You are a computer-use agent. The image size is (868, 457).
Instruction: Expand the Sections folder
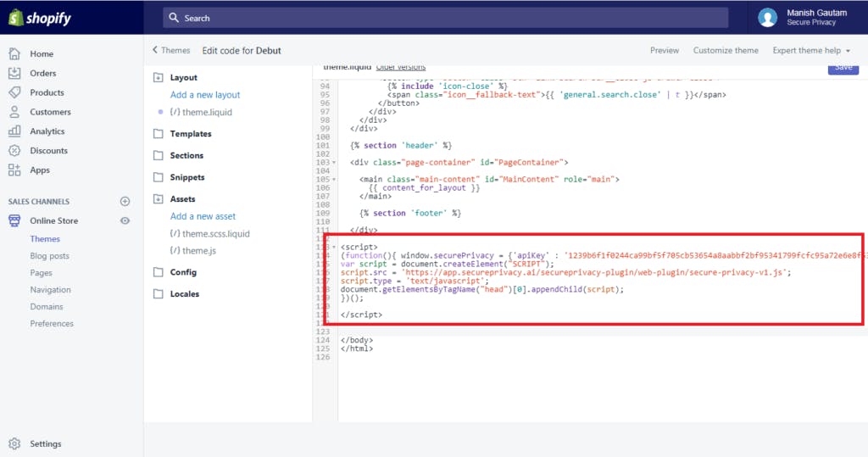point(186,156)
